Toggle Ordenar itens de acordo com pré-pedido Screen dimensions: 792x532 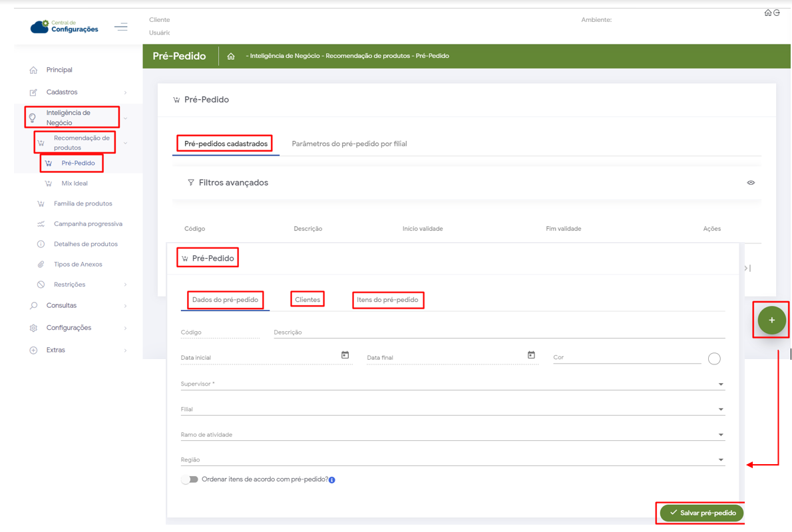(190, 479)
